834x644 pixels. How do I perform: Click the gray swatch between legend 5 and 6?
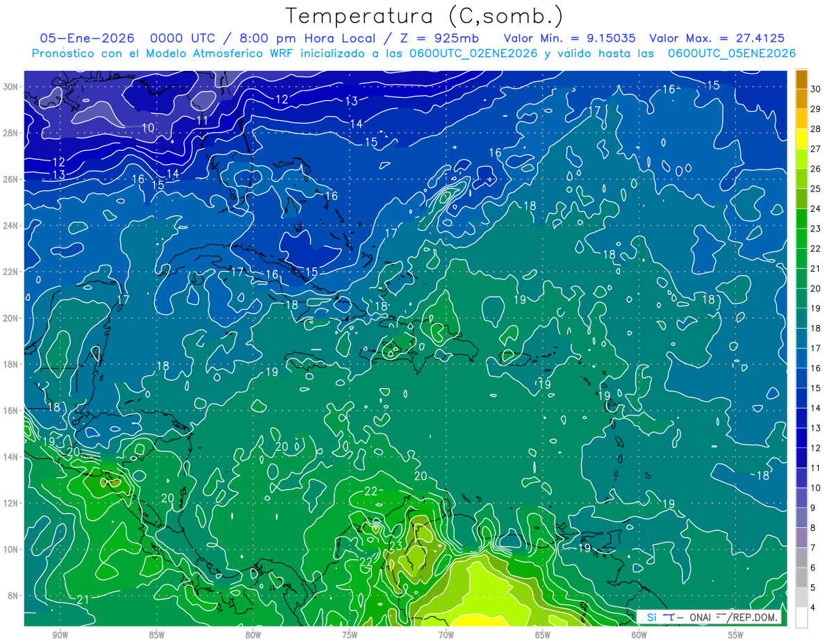[x=801, y=578]
